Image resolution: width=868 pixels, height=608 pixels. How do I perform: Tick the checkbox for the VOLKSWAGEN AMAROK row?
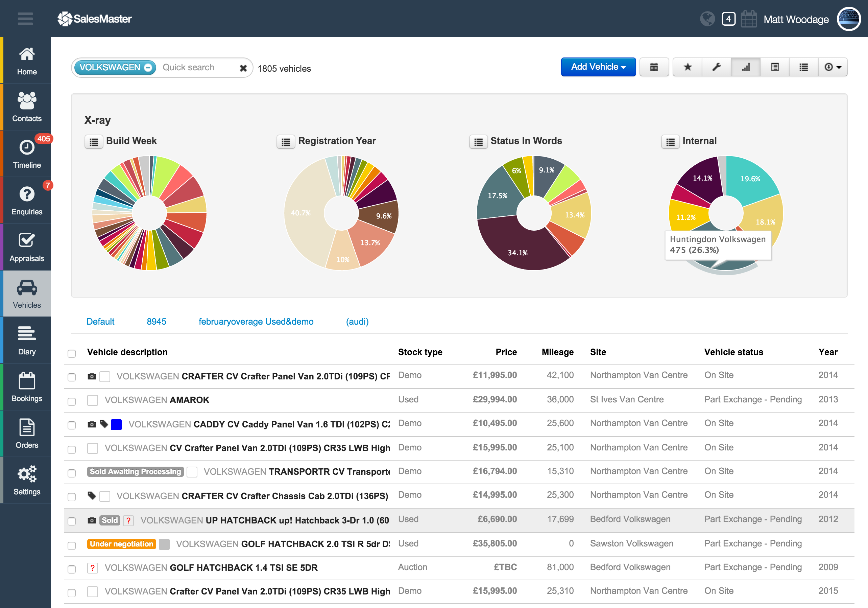(x=71, y=401)
